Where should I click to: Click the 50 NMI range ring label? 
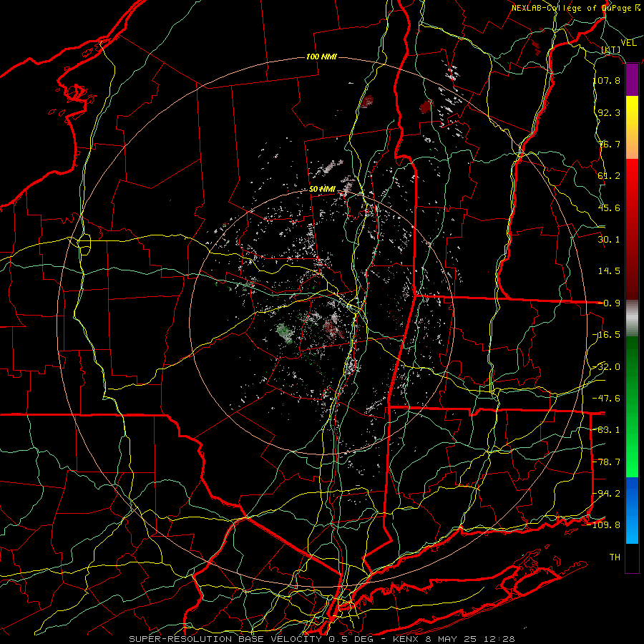tap(322, 190)
